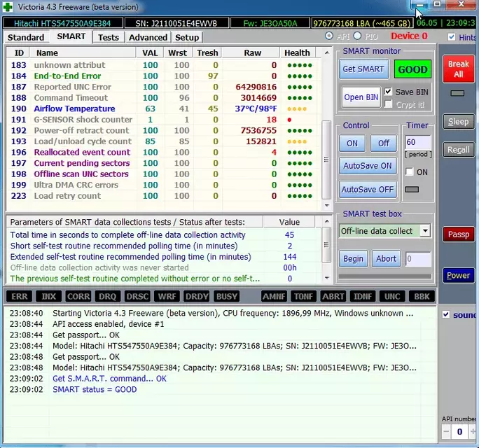Click the Timer period input field
Viewport: 479px width, 448px height.
point(418,142)
